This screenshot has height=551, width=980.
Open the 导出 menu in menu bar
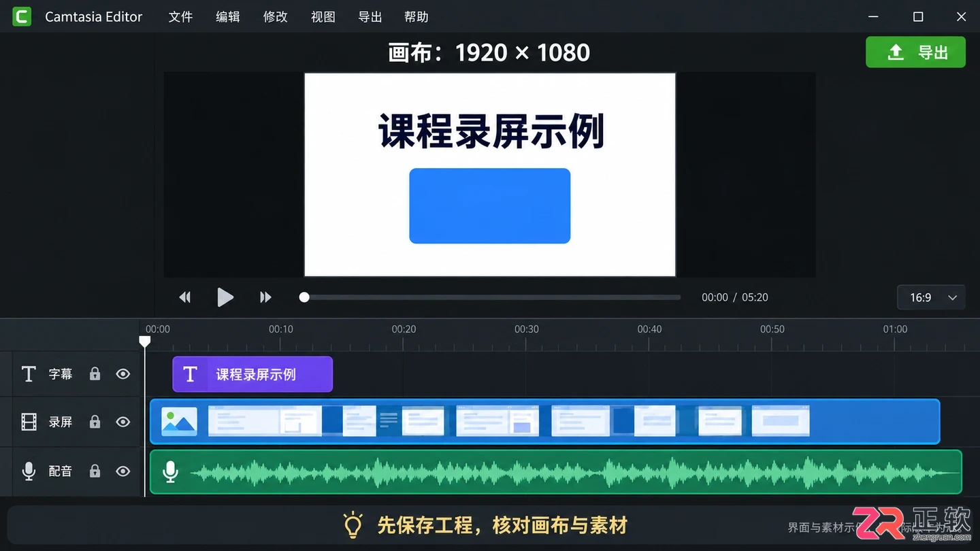tap(370, 17)
